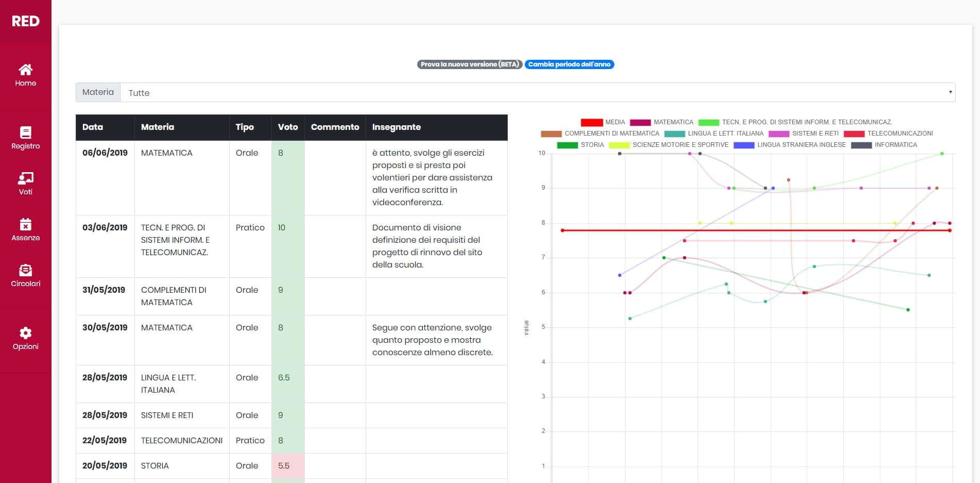Open the Home section in the sidebar
This screenshot has width=980, height=483.
coord(25,75)
